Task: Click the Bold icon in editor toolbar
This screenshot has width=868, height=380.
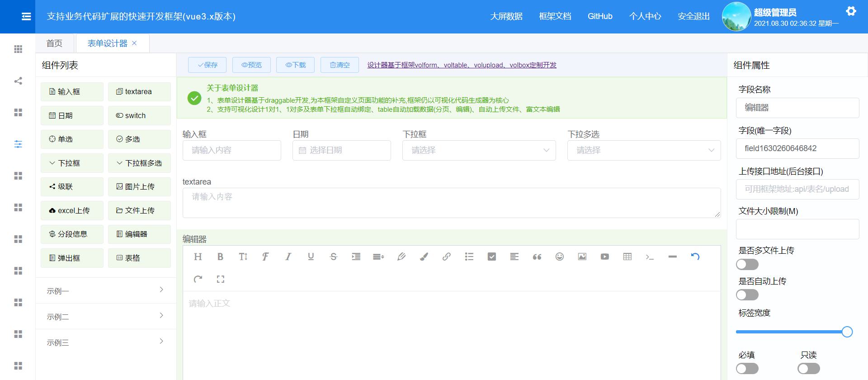Action: (220, 257)
